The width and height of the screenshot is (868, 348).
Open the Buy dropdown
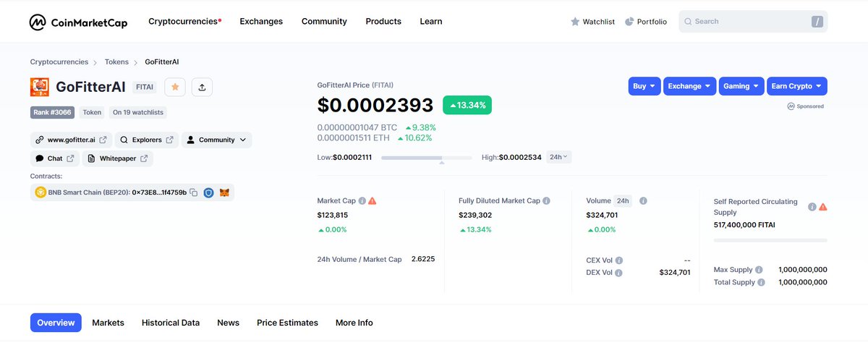click(644, 86)
